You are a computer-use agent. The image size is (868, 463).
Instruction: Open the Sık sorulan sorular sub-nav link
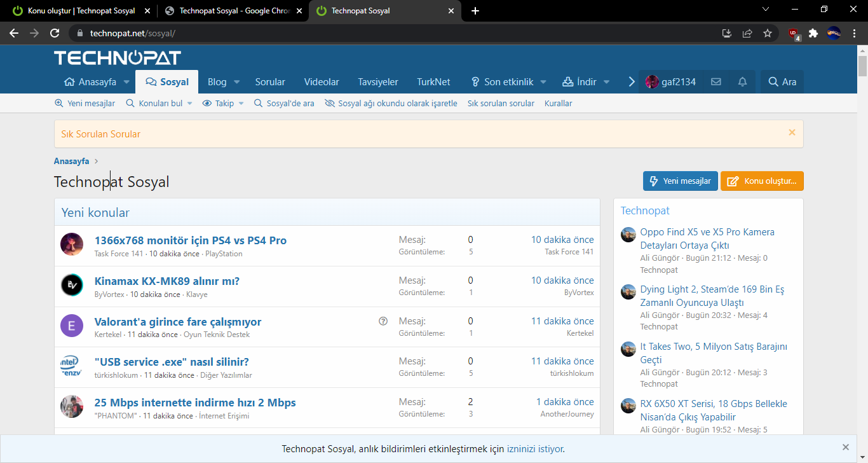coord(501,103)
